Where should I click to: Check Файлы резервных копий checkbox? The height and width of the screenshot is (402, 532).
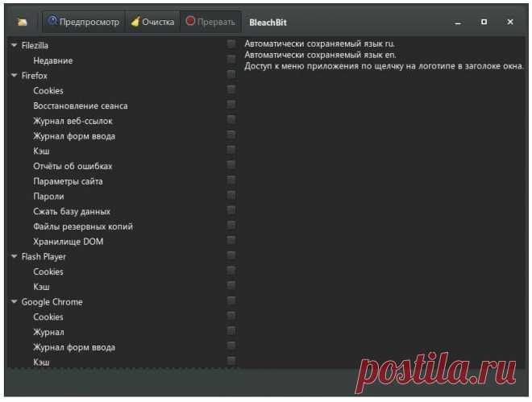pyautogui.click(x=231, y=225)
